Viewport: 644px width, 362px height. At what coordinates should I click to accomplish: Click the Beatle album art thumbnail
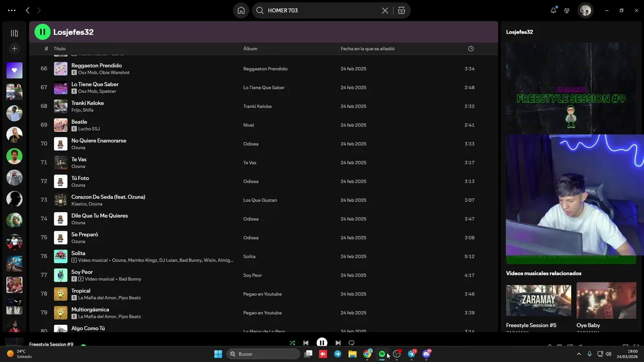[x=60, y=125]
